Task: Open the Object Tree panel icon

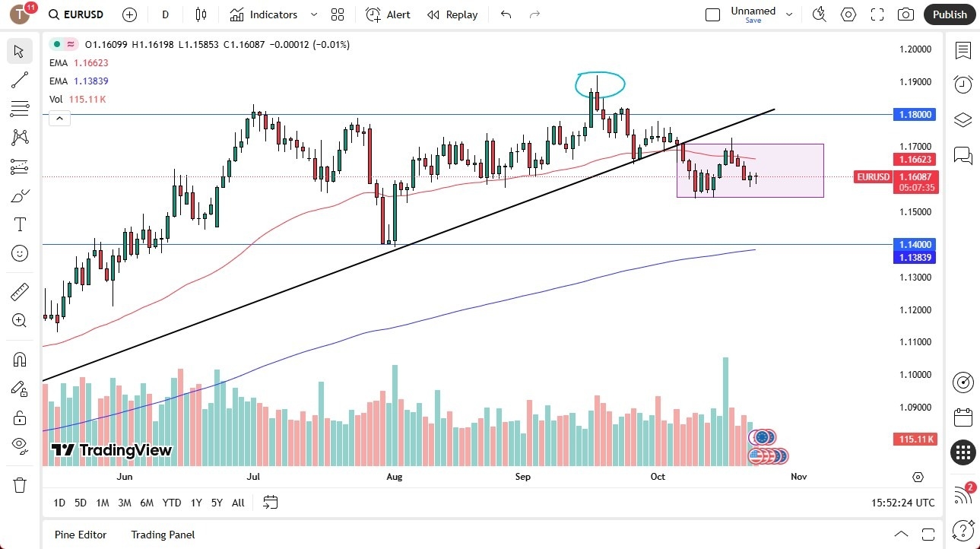Action: coord(963,119)
